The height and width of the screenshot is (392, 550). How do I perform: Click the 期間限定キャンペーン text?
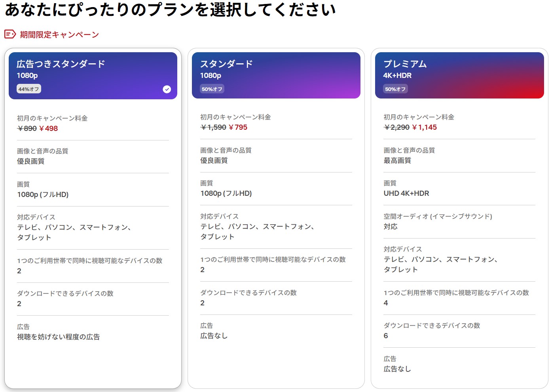(x=59, y=35)
